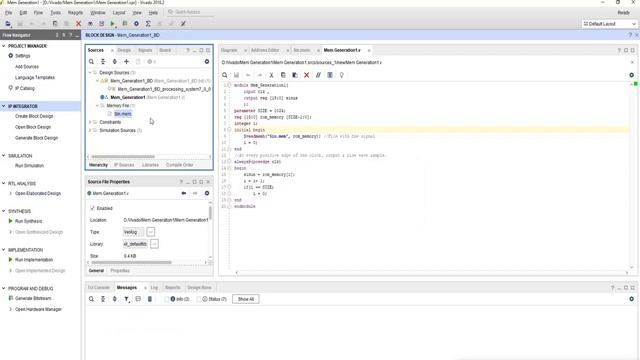Open IP Catalog in Project Manager

[x=25, y=88]
